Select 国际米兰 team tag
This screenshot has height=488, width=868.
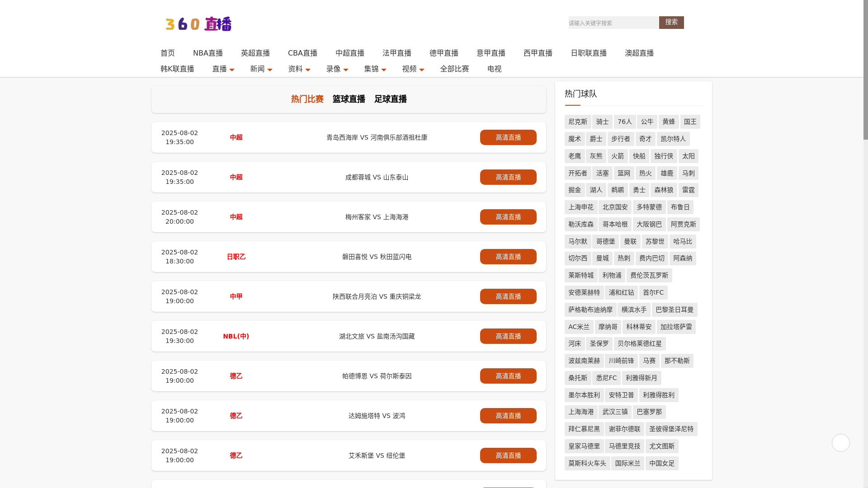pos(627,463)
